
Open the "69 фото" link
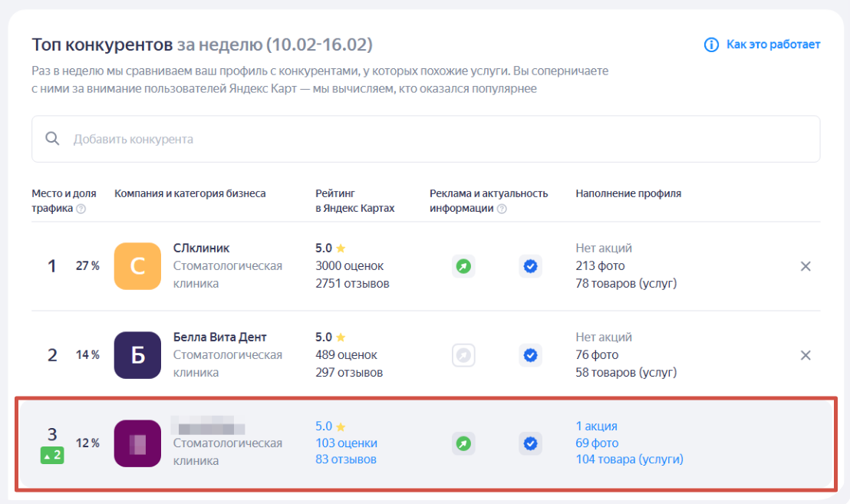597,443
